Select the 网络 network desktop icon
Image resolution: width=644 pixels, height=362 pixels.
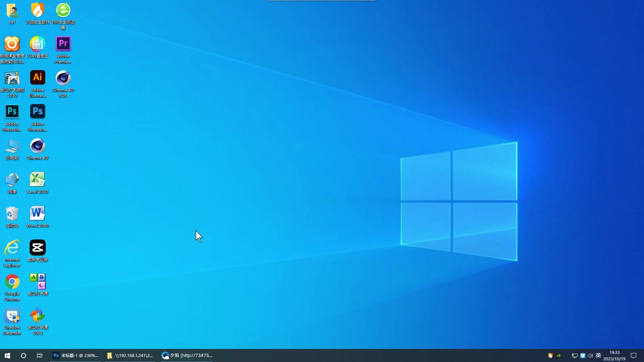pos(12,183)
